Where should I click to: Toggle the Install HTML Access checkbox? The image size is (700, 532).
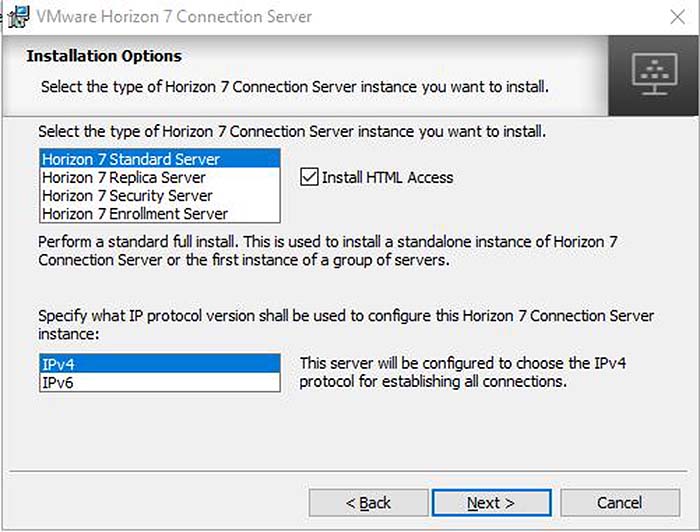(309, 177)
